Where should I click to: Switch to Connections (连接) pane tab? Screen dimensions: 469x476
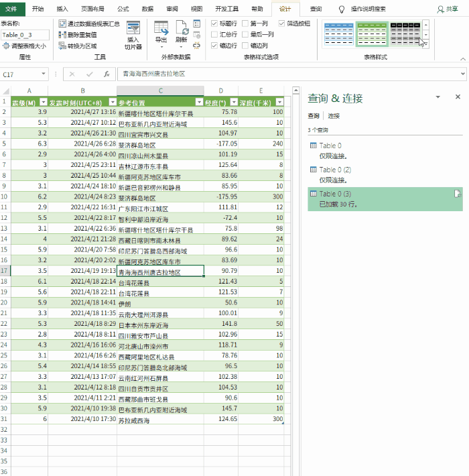click(x=334, y=116)
